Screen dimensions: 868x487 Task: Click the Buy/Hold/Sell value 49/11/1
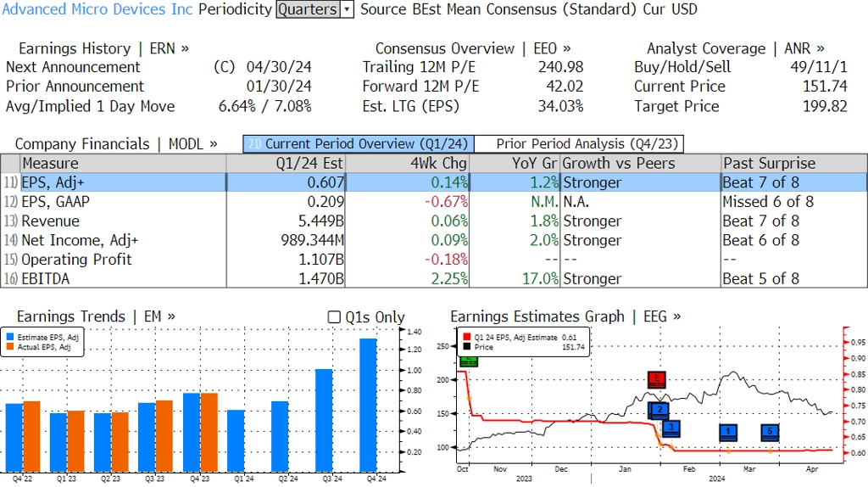[819, 67]
